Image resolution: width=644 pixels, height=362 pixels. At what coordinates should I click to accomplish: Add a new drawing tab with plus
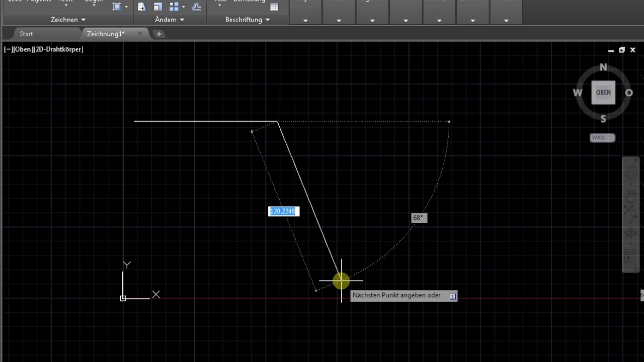click(159, 34)
